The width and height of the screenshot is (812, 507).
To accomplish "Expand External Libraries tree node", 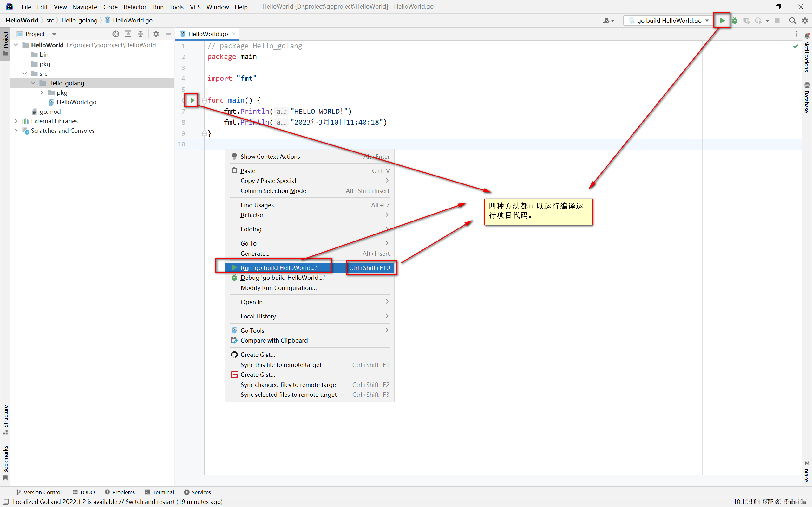I will [16, 121].
